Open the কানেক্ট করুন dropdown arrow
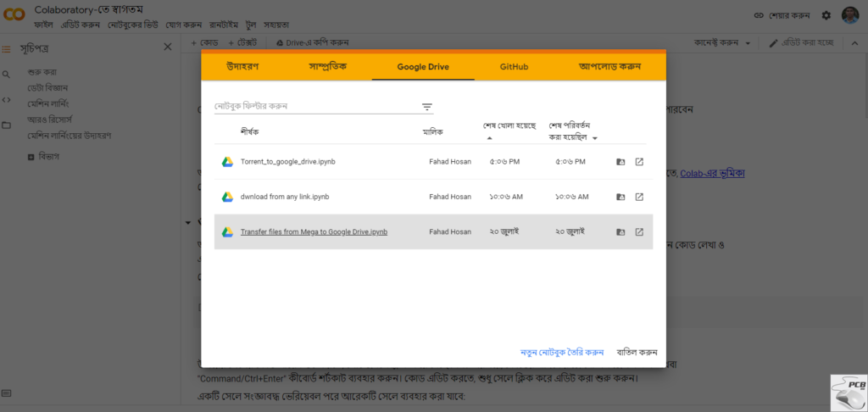Screen dimensions: 868x412 pos(748,43)
